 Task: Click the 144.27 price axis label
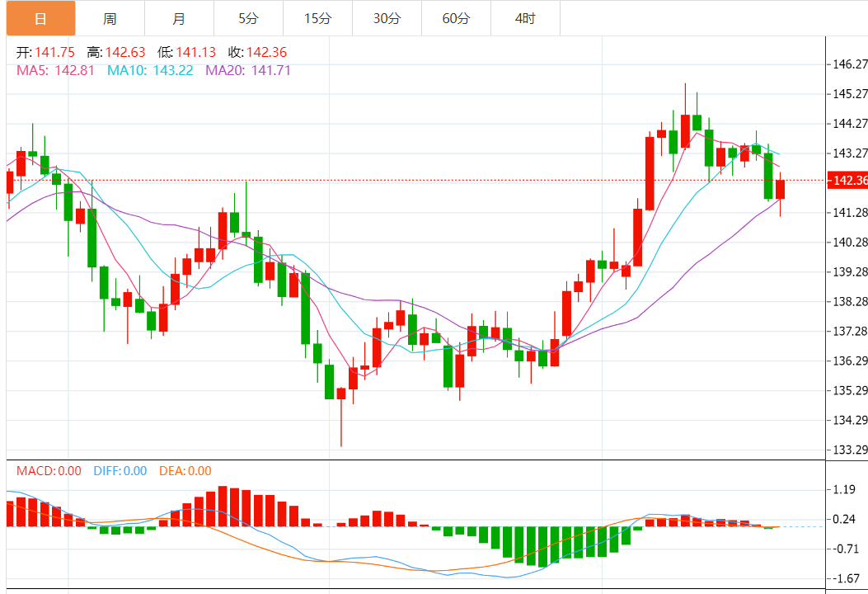coord(850,123)
